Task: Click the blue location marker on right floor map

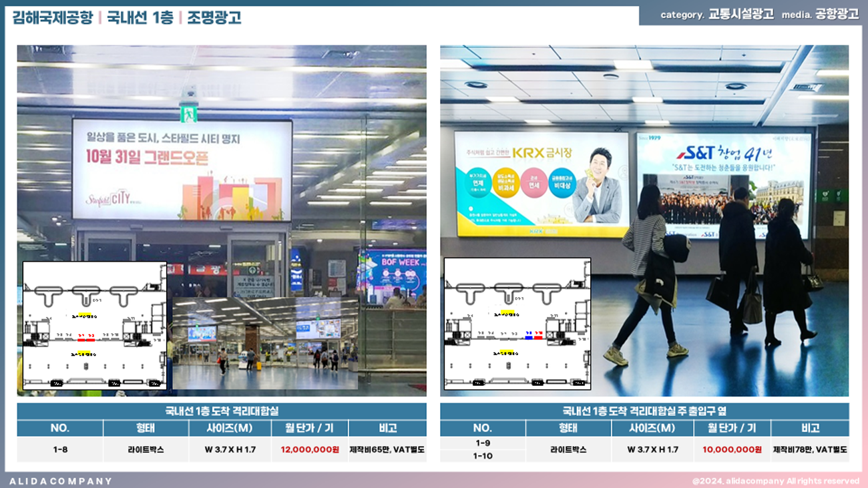Action: click(x=529, y=337)
